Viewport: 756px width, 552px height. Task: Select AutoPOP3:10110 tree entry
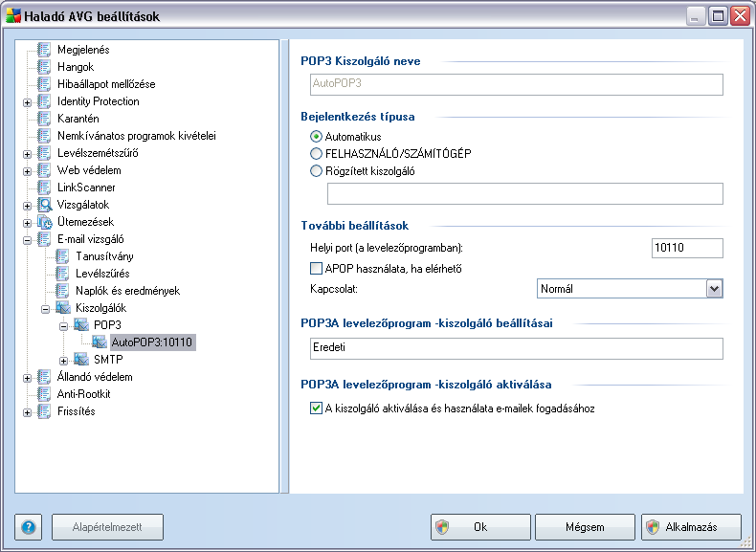152,342
